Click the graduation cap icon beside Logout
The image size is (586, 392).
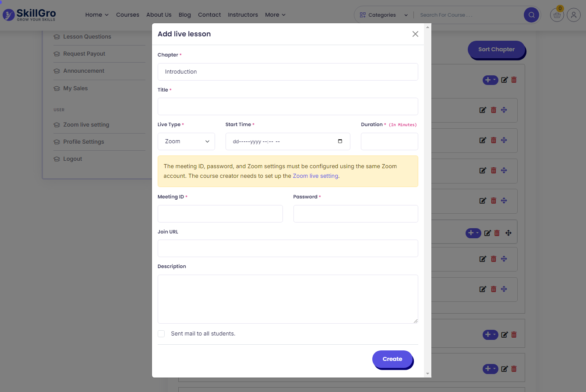tap(56, 159)
